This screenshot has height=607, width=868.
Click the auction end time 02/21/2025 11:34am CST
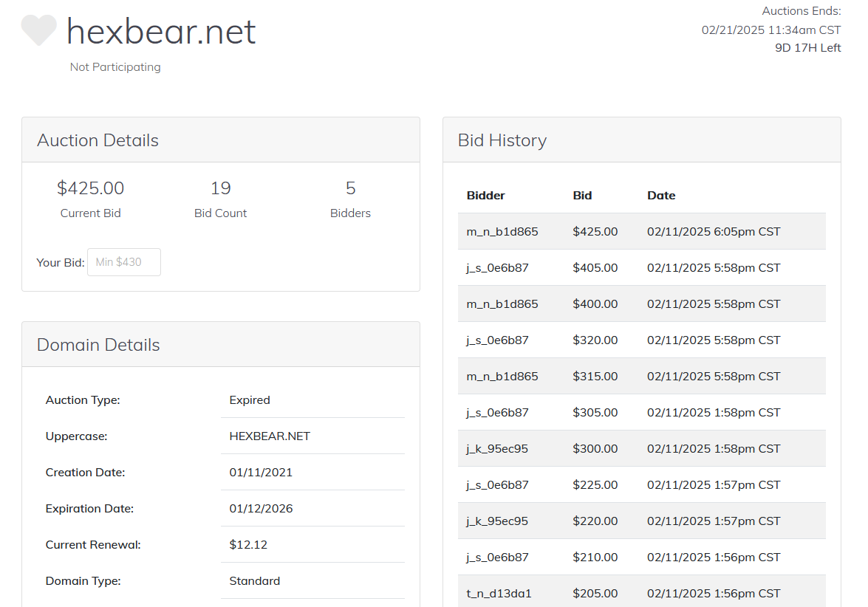(x=771, y=30)
